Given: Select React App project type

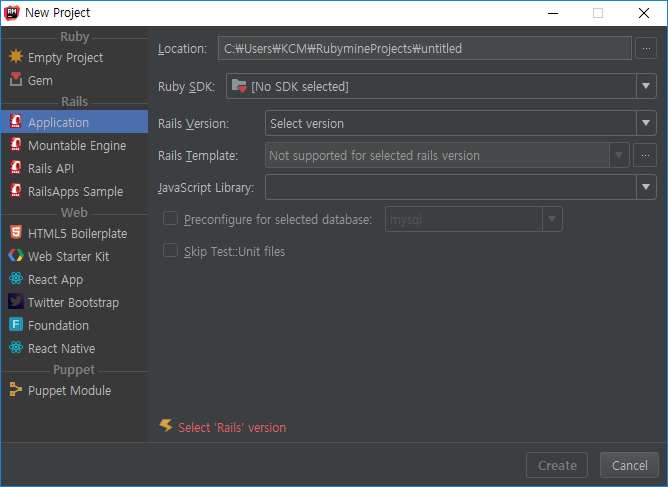Looking at the screenshot, I should coord(75,279).
